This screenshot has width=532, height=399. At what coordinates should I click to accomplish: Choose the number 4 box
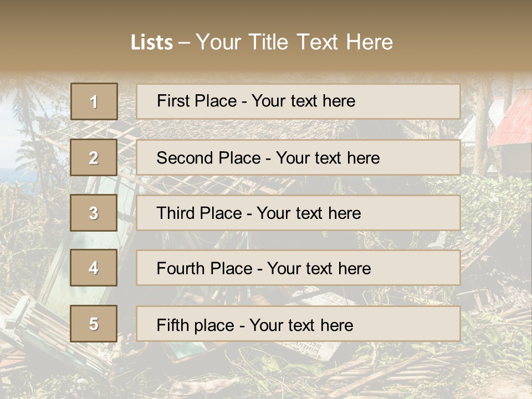pos(94,268)
